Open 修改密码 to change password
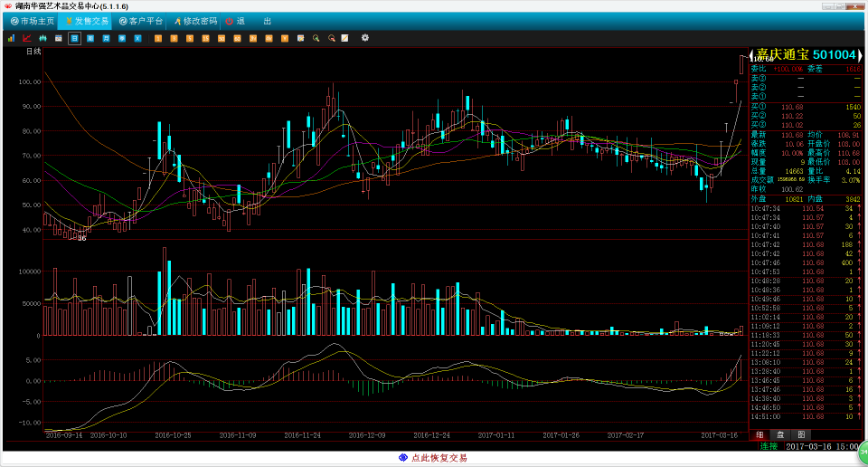 point(195,21)
